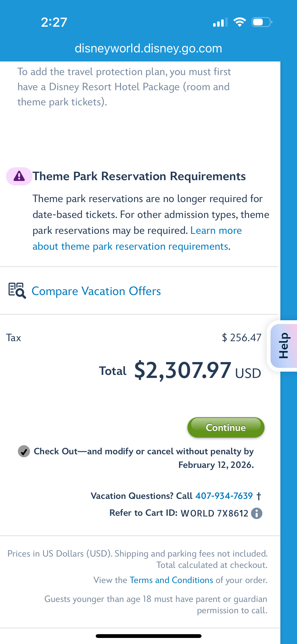Tap the $2,307.97 total amount
Viewport: 297px width, 644px height.
(x=183, y=370)
